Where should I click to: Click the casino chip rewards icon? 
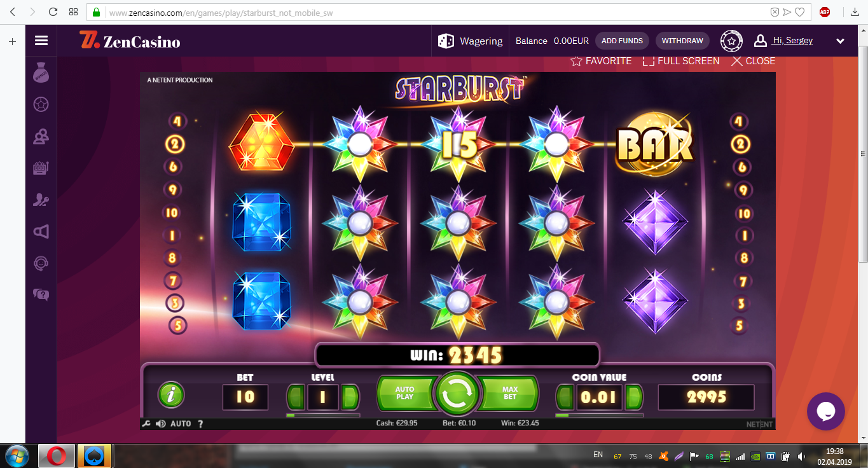tap(731, 41)
